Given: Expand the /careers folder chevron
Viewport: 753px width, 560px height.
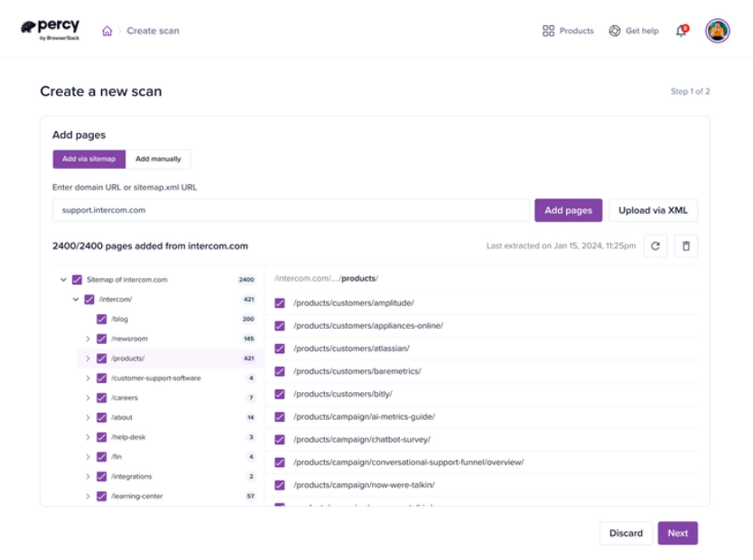Looking at the screenshot, I should click(88, 397).
